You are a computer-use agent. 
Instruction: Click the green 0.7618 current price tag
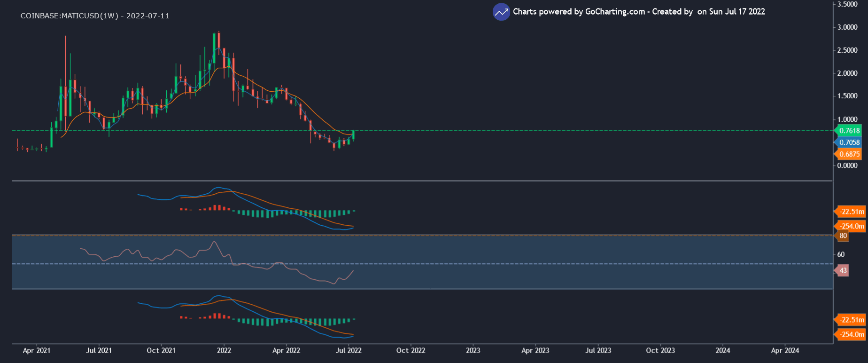849,131
